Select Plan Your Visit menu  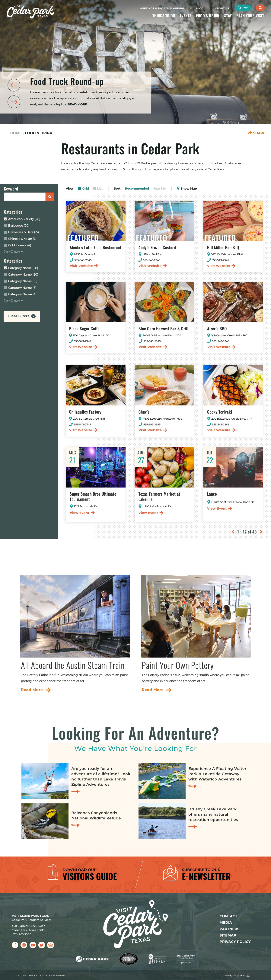(250, 16)
